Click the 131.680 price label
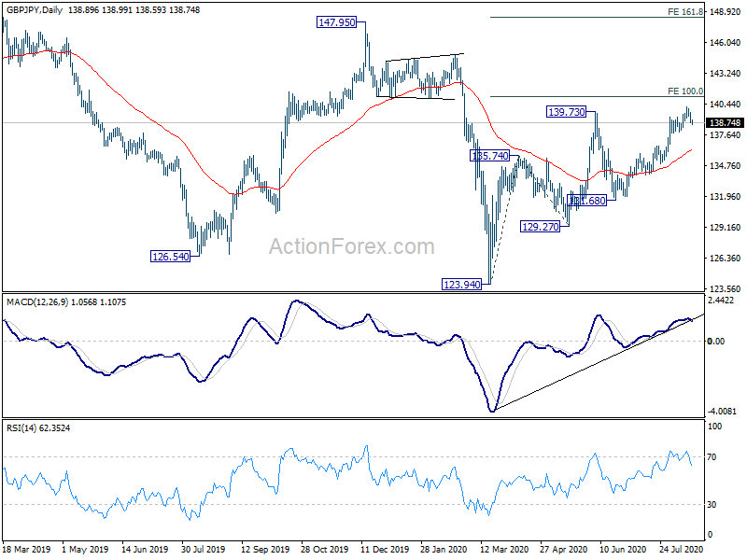Screen dimensions: 747x560 (587, 201)
